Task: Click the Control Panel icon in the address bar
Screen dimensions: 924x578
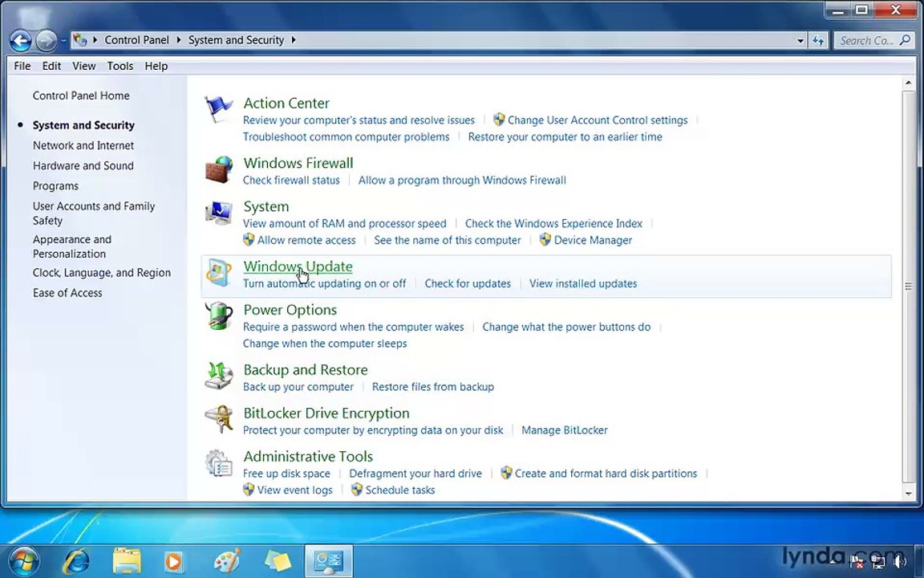Action: click(x=80, y=40)
